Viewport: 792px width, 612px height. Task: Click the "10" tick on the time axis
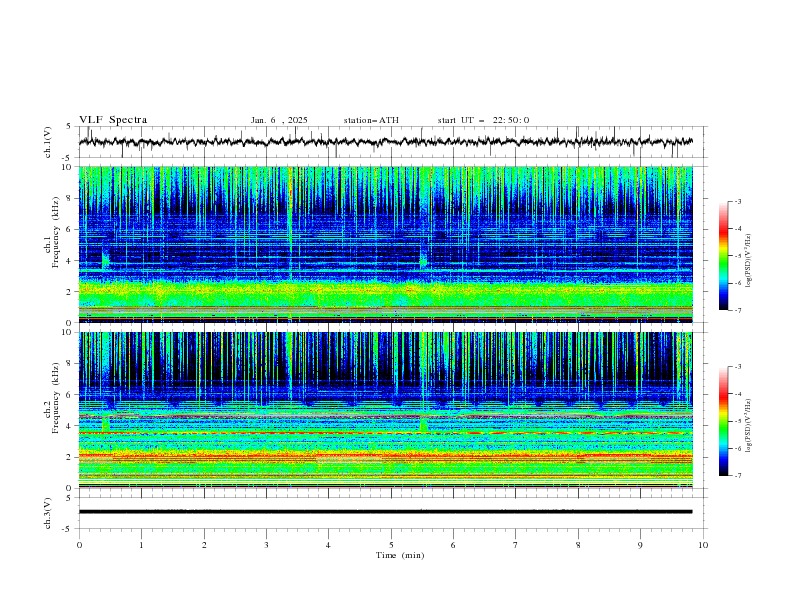703,545
